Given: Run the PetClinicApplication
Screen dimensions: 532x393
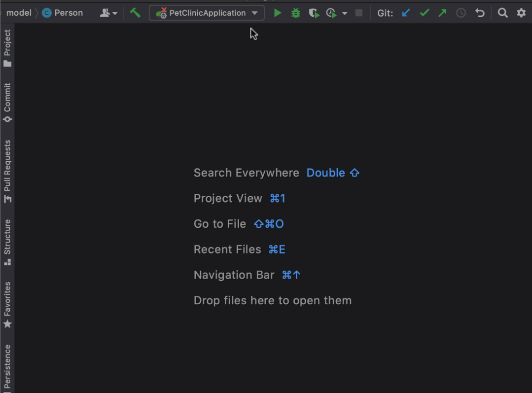Looking at the screenshot, I should 278,13.
